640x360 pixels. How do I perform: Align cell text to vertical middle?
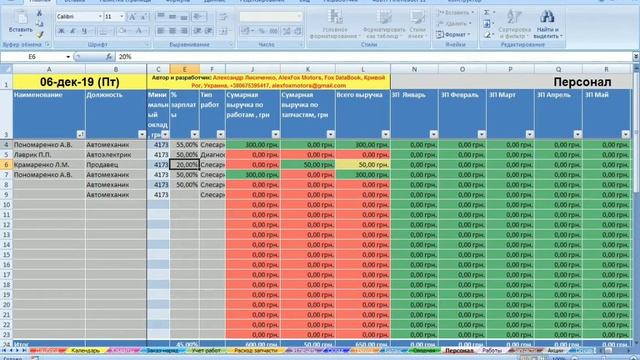point(172,16)
